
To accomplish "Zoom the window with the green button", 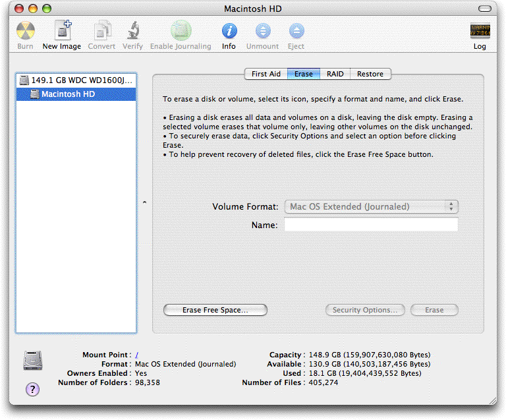I will 47,9.
